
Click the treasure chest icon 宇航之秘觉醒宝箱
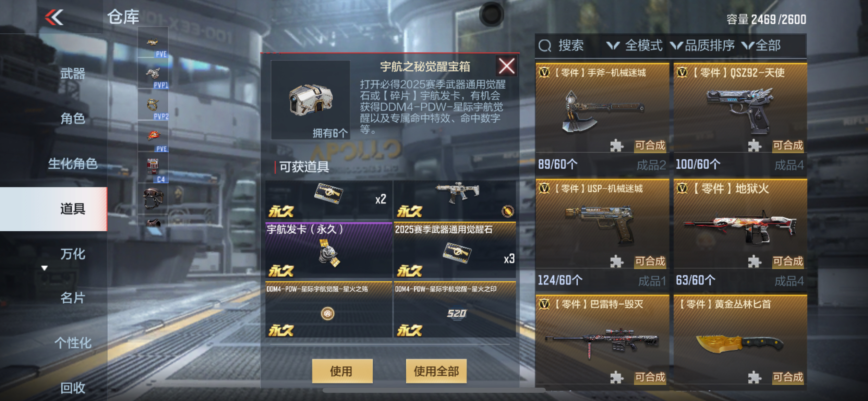(x=310, y=100)
